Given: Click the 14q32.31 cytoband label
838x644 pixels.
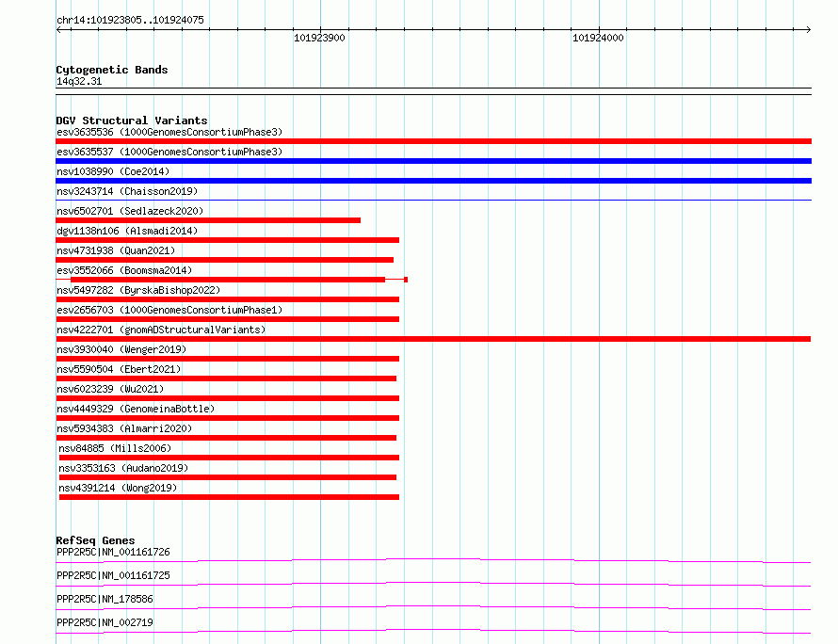Looking at the screenshot, I should point(79,81).
